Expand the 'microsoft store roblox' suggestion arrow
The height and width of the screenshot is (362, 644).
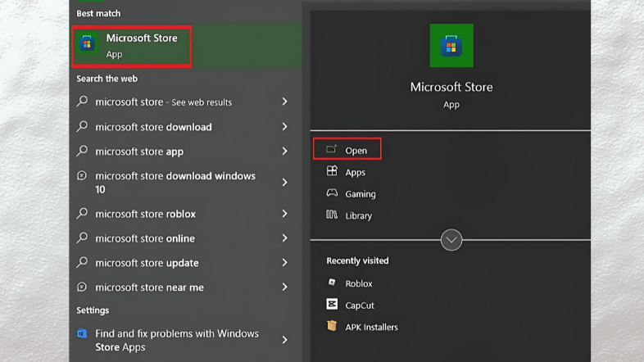coord(284,214)
